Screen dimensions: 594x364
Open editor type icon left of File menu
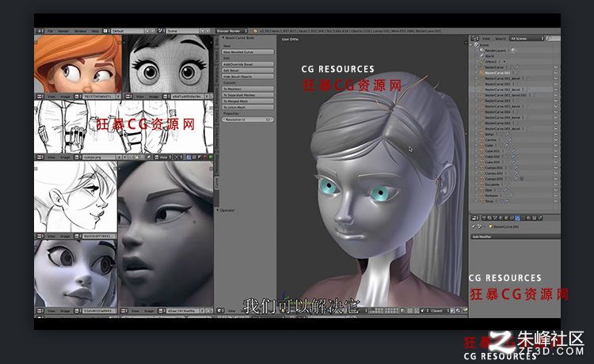(40, 31)
